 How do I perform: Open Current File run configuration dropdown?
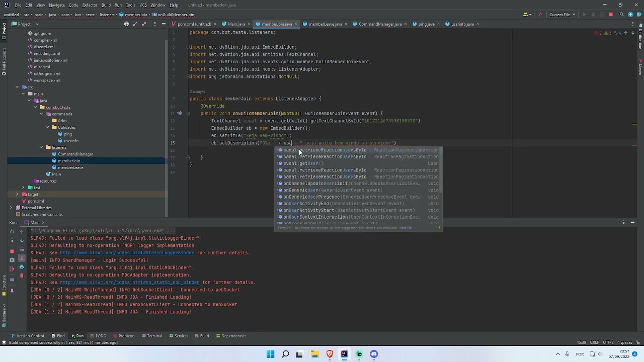pos(562,15)
